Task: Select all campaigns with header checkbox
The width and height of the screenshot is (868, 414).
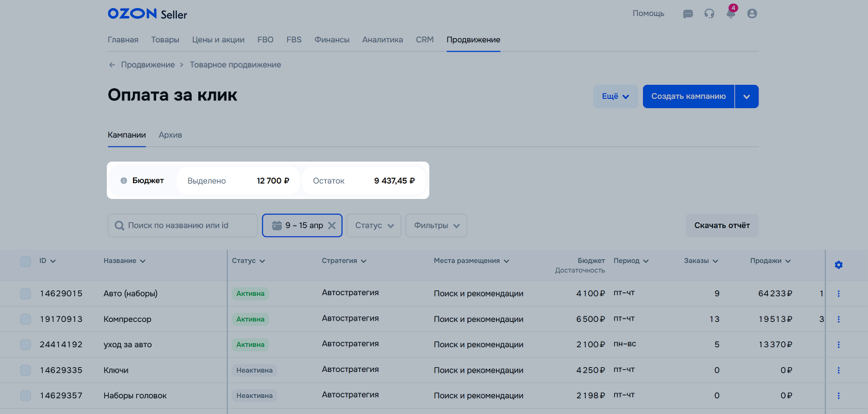Action: click(x=25, y=261)
